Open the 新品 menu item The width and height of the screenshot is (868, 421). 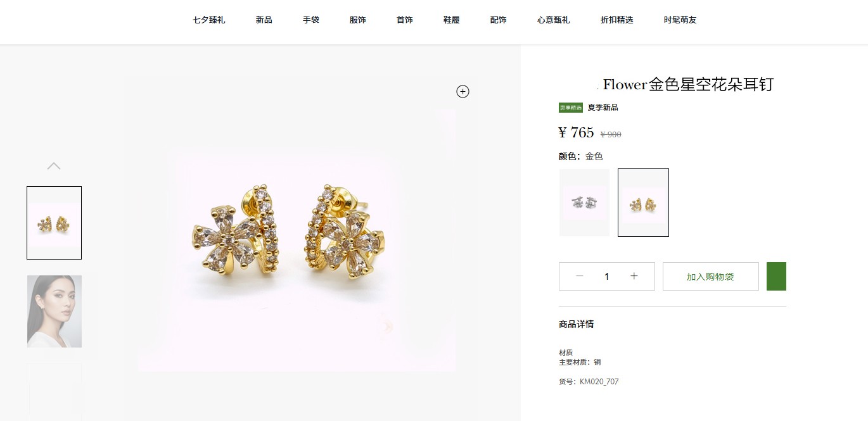coord(264,20)
